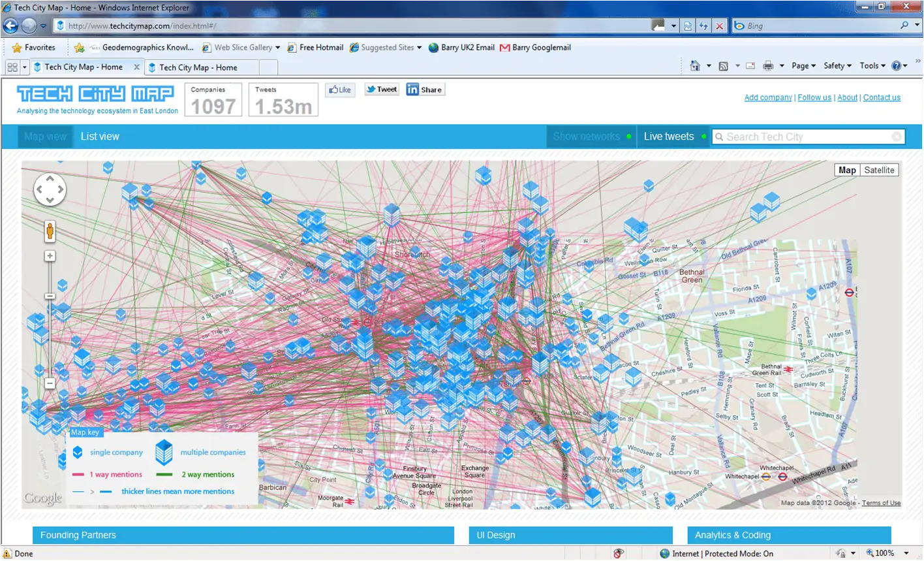Toggle the Live tweets switch

click(x=674, y=136)
